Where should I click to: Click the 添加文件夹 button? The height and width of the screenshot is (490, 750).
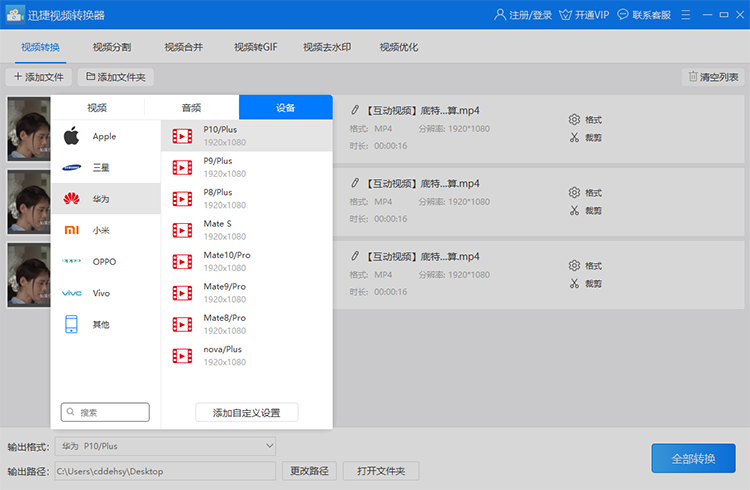tap(116, 77)
